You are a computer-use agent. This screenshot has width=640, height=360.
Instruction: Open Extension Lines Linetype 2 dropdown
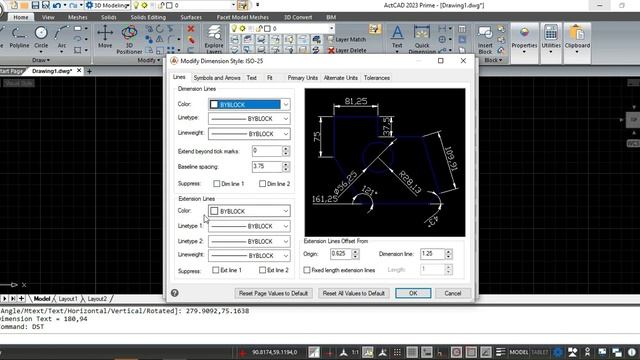tap(249, 241)
